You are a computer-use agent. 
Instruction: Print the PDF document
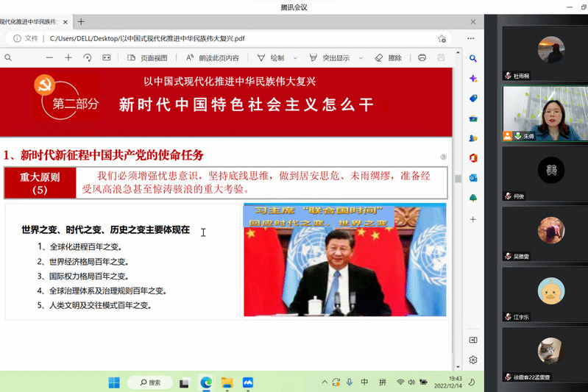(422, 57)
